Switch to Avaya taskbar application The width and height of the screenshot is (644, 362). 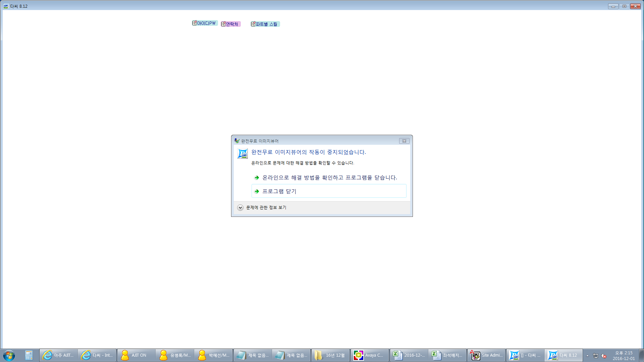370,355
